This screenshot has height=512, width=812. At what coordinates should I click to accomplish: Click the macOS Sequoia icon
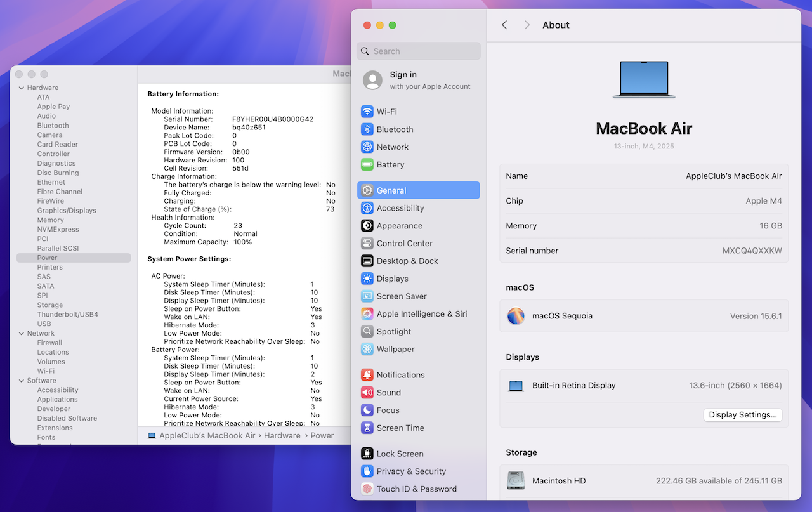(516, 316)
